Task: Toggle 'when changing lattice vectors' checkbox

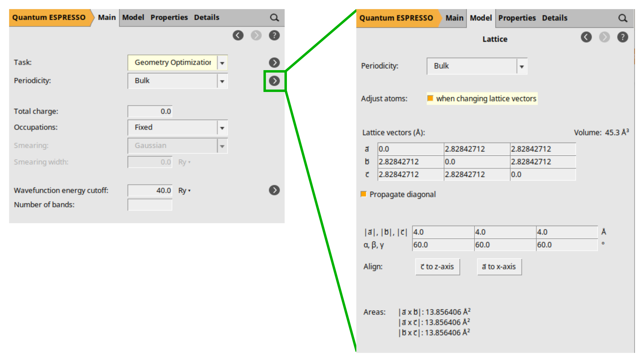Action: pos(430,98)
